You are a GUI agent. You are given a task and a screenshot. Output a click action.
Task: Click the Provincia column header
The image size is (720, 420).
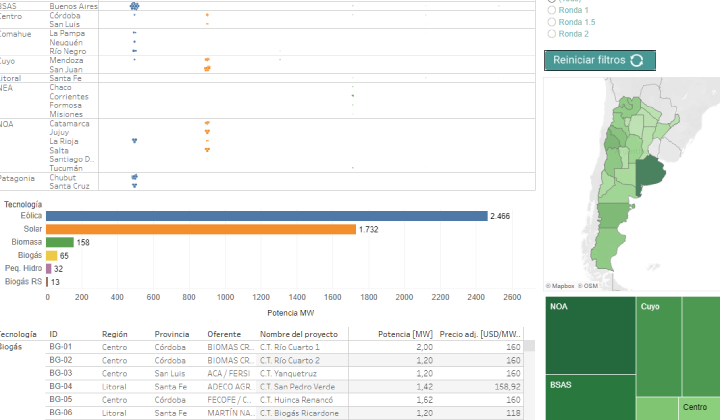[x=172, y=334]
